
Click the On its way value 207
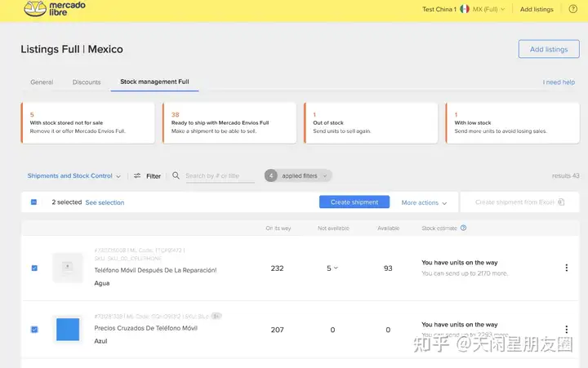pos(277,330)
